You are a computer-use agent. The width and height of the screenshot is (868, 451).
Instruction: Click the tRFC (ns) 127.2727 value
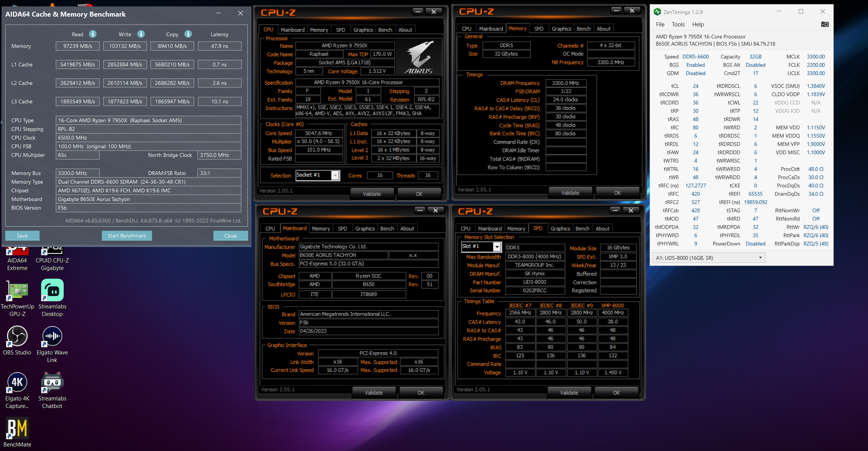[x=696, y=186]
